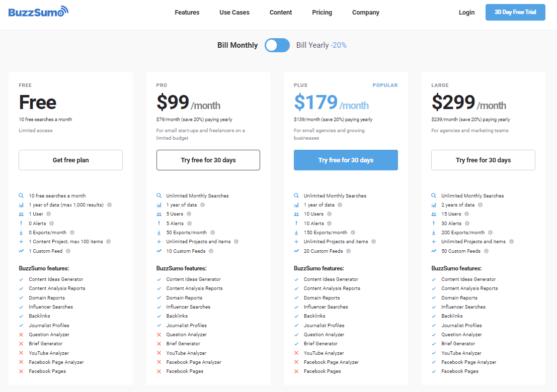This screenshot has width=557, height=392.
Task: Click info icon next to 200 Exports/month
Action: click(x=490, y=232)
